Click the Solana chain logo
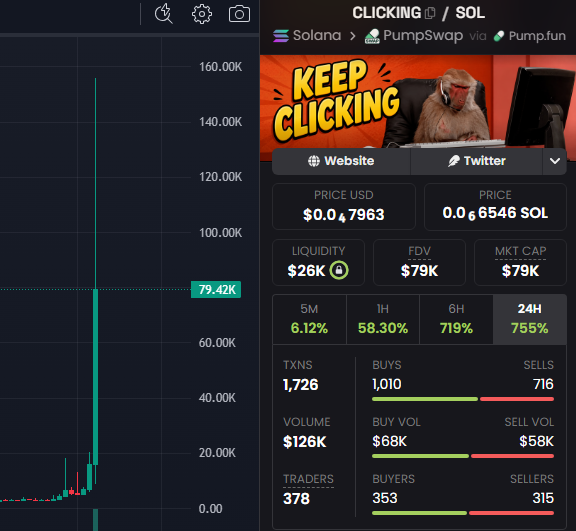This screenshot has width=576, height=531. pyautogui.click(x=281, y=36)
